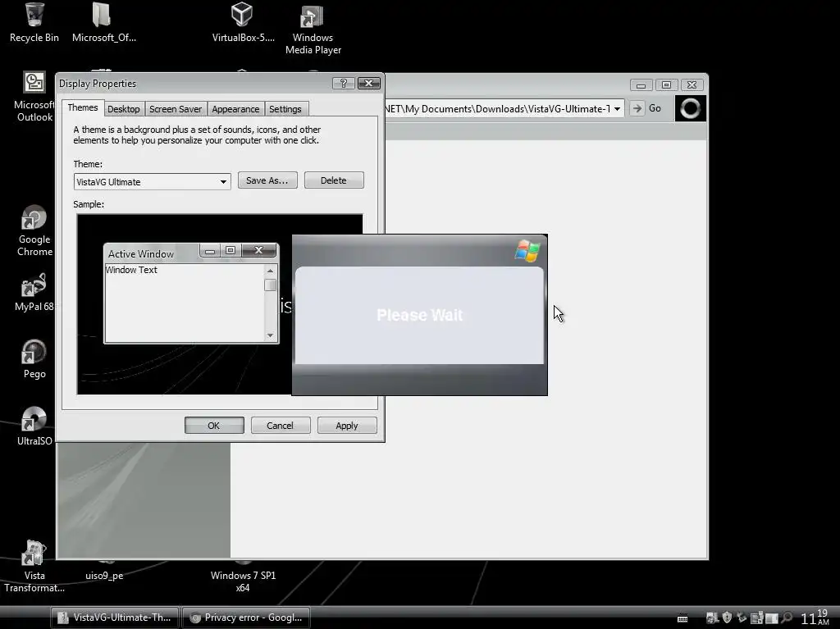
Task: Click the uiso9_pe desktop label
Action: pyautogui.click(x=104, y=576)
